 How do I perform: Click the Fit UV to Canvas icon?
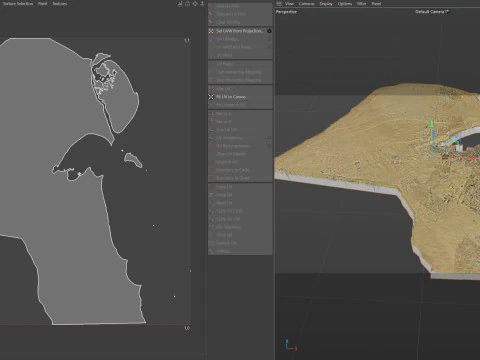click(211, 97)
